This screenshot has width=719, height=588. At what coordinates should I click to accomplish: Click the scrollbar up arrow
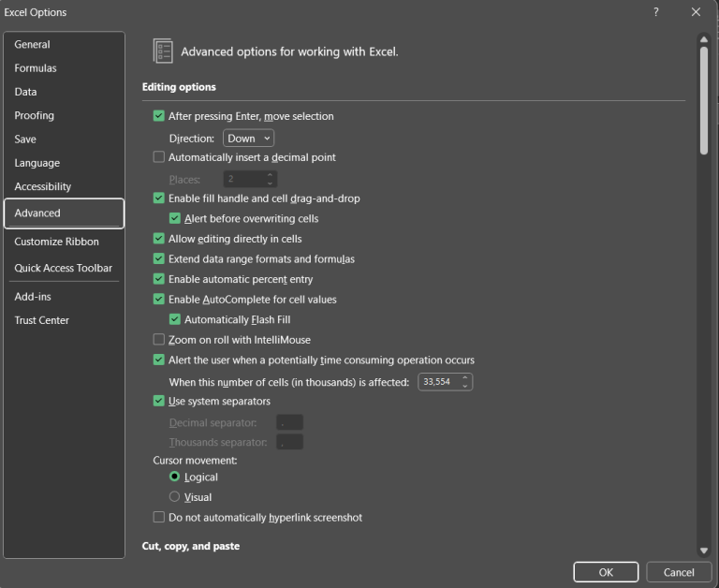click(704, 39)
